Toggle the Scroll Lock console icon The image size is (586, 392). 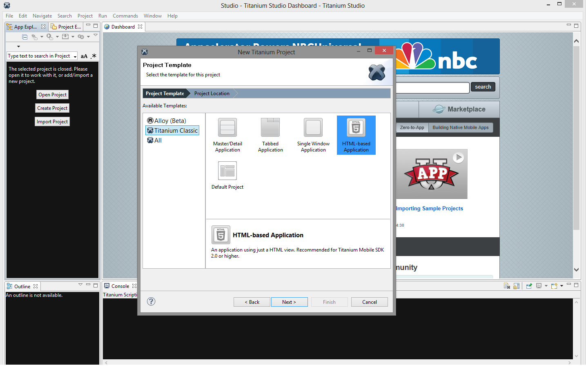pos(516,286)
